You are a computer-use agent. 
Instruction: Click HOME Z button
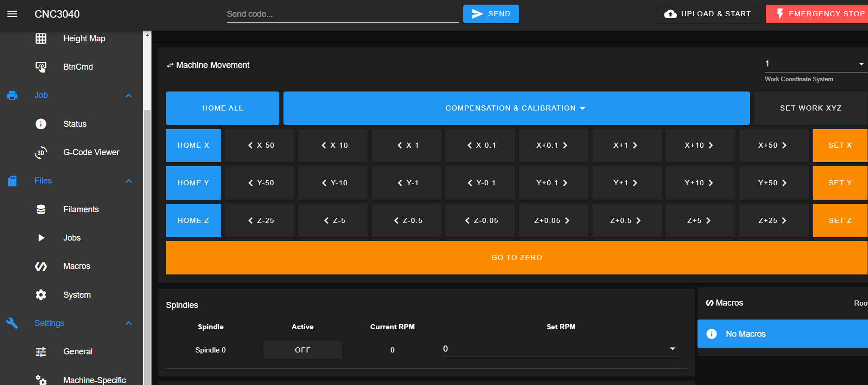(193, 221)
